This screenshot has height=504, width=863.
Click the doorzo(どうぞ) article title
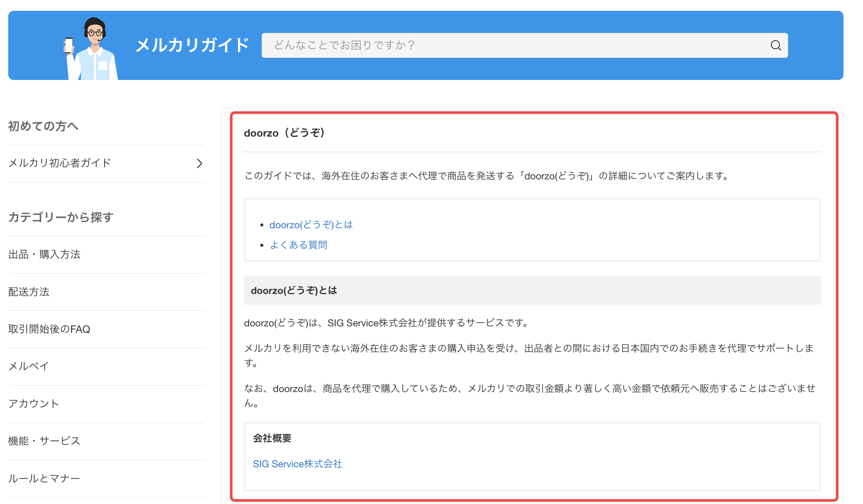click(284, 133)
